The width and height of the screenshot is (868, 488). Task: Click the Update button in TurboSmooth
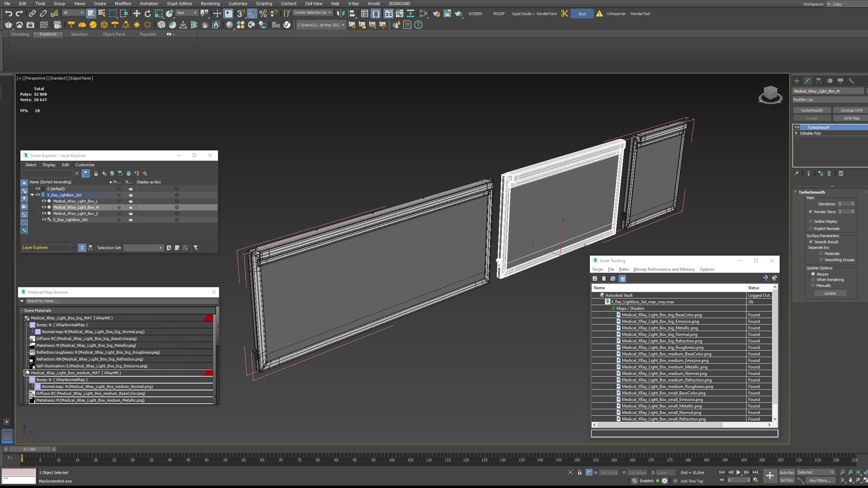[x=830, y=294]
